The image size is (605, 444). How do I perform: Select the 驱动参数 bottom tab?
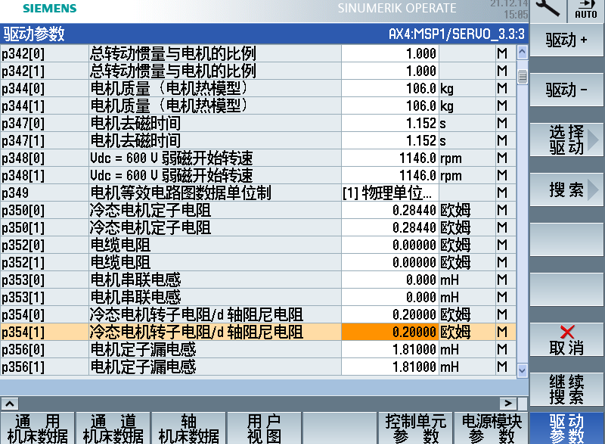(566, 428)
